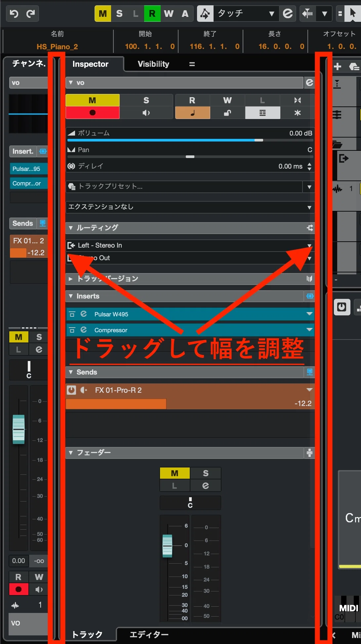The image size is (361, 644).
Task: Click Mute M in inspector fader section
Action: 175,473
